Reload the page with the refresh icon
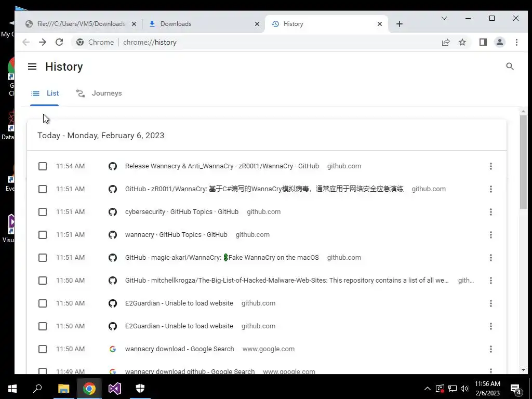 [59, 42]
